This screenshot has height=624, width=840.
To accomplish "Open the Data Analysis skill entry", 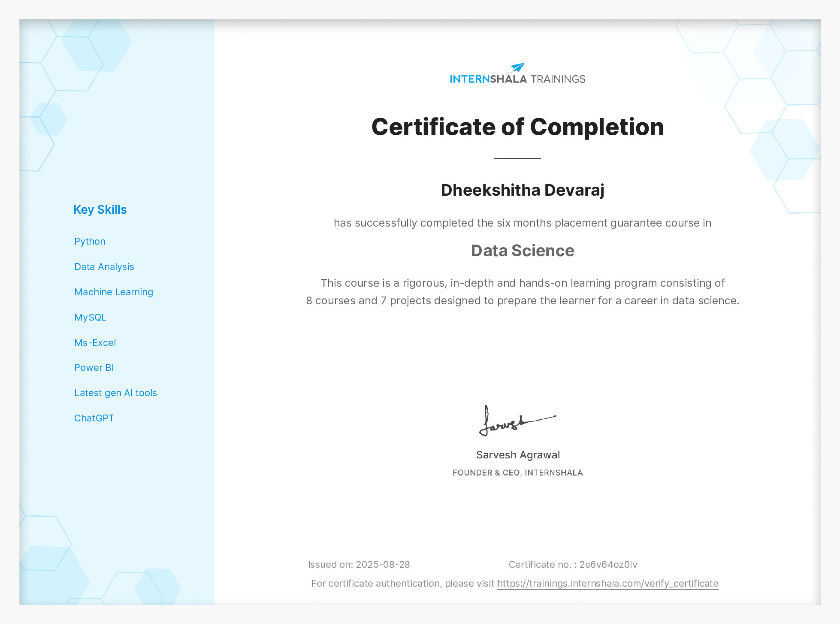I will (x=104, y=267).
